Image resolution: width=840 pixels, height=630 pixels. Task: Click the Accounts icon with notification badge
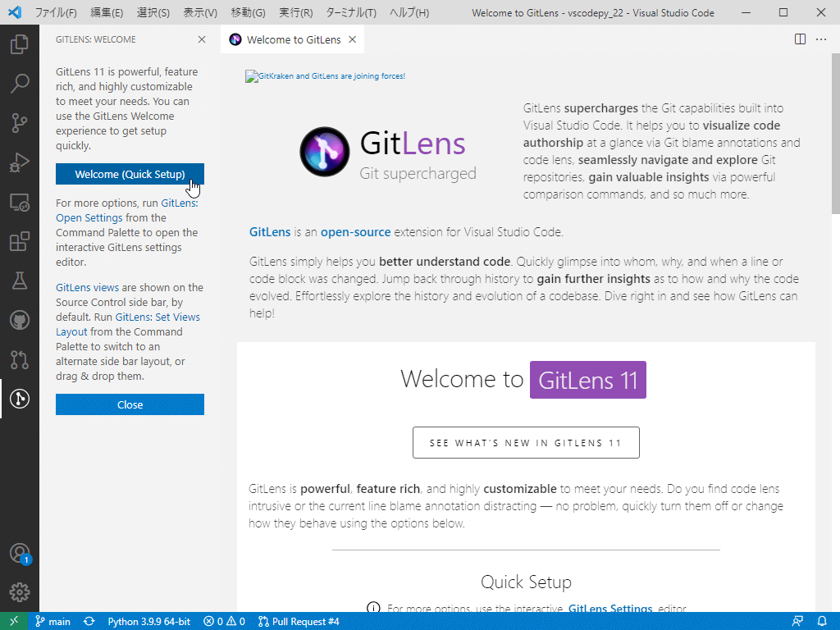pos(21,554)
